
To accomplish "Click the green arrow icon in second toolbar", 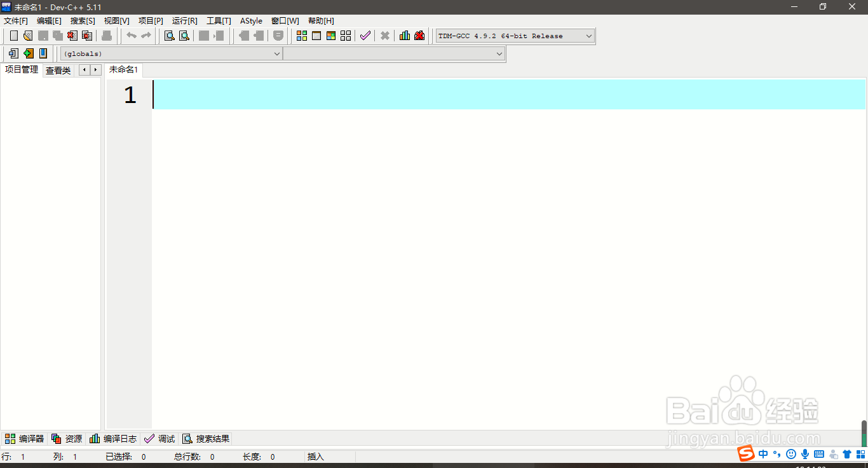I will (x=28, y=53).
